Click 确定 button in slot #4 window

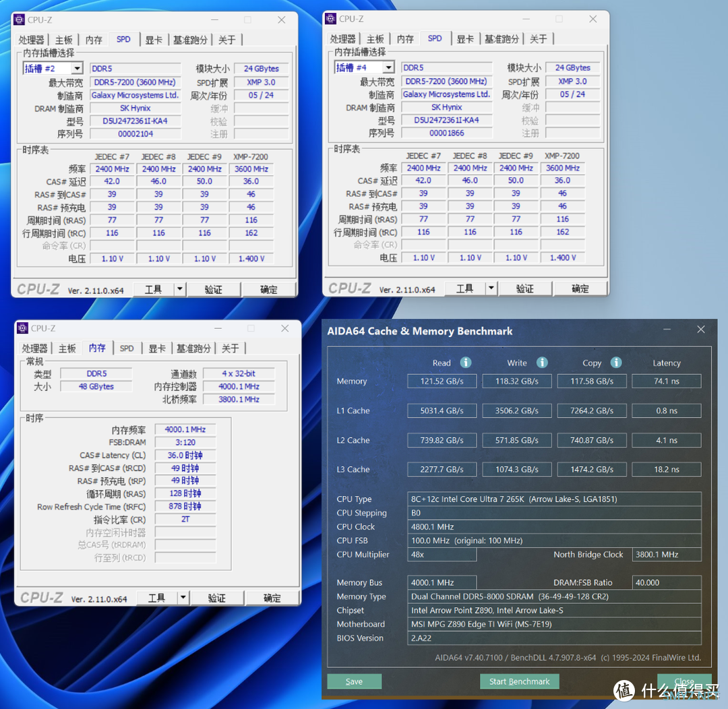[580, 288]
